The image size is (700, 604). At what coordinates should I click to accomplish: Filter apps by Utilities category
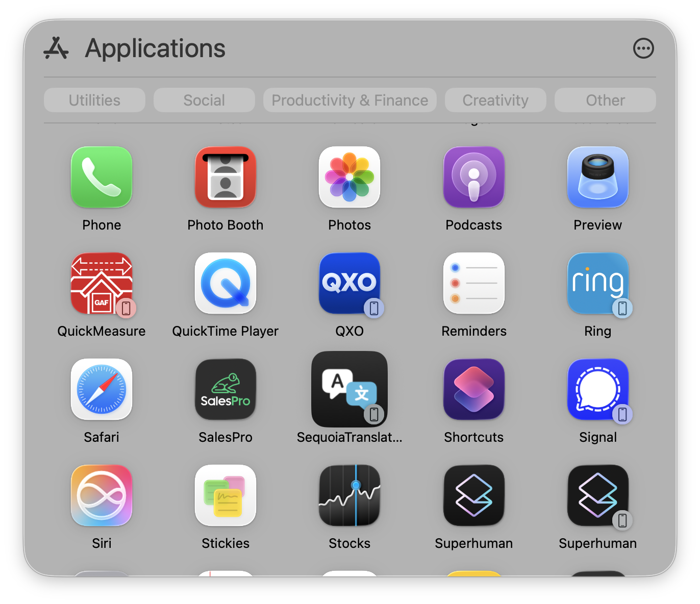(94, 100)
